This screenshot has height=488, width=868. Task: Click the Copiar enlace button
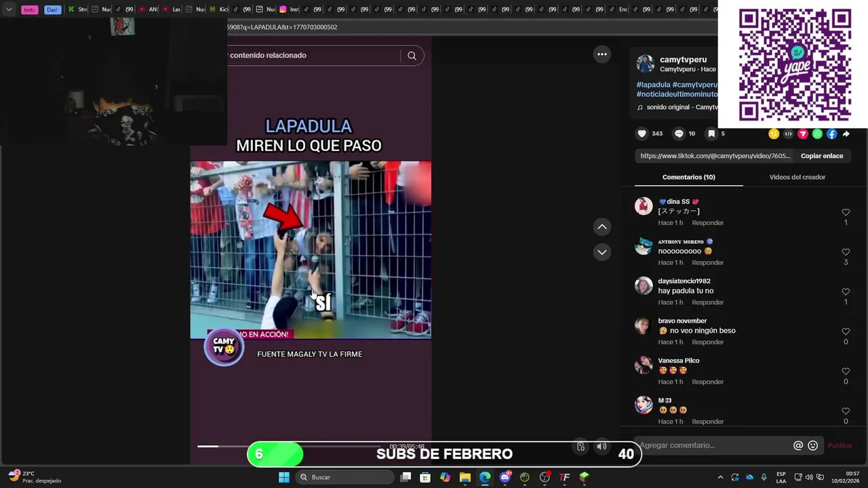coord(822,156)
